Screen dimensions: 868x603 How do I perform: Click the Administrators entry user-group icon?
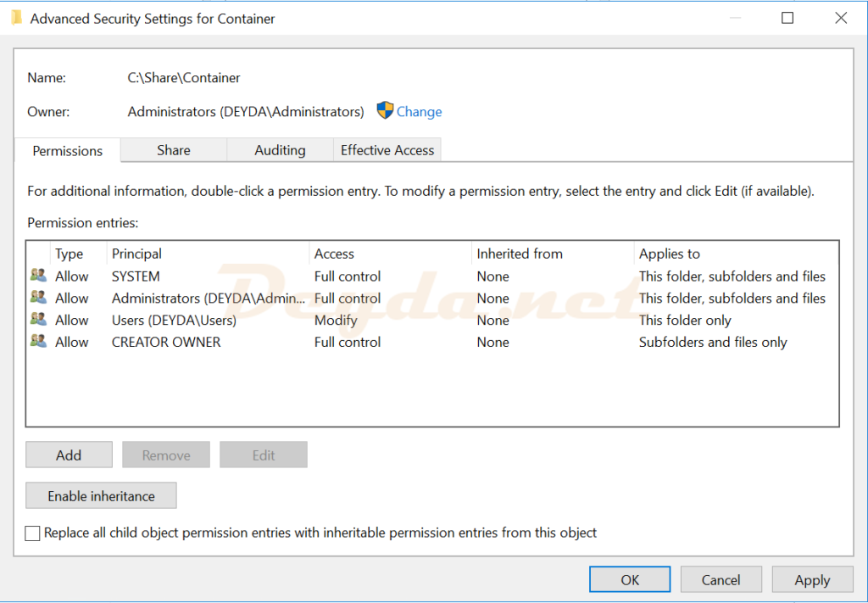click(38, 298)
